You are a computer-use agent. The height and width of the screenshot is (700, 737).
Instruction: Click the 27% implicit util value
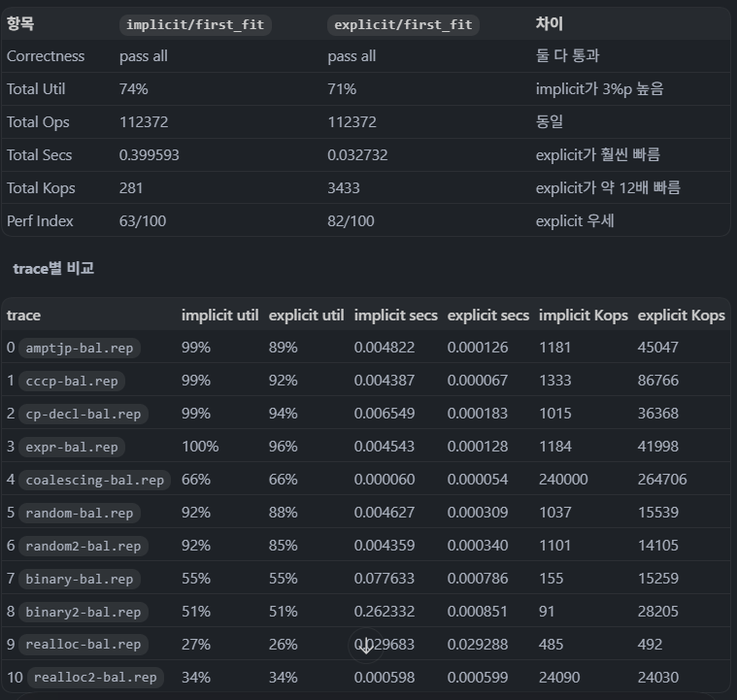coord(196,644)
